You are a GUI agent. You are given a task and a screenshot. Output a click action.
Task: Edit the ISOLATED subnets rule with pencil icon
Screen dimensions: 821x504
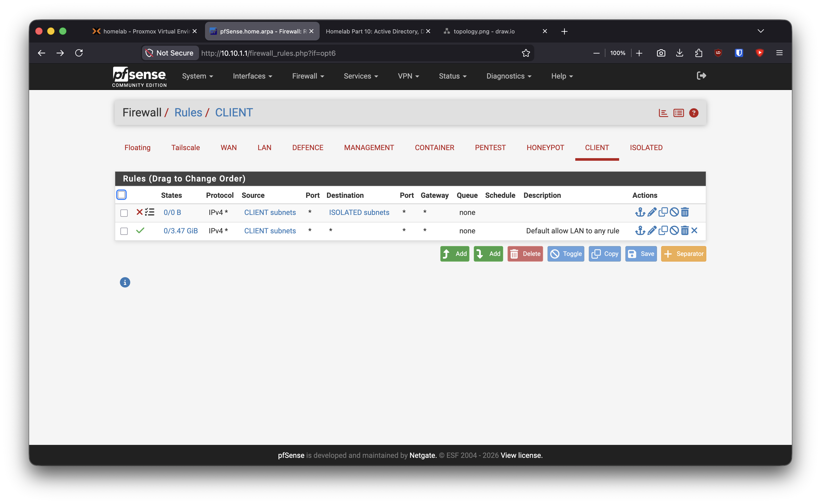pos(652,212)
